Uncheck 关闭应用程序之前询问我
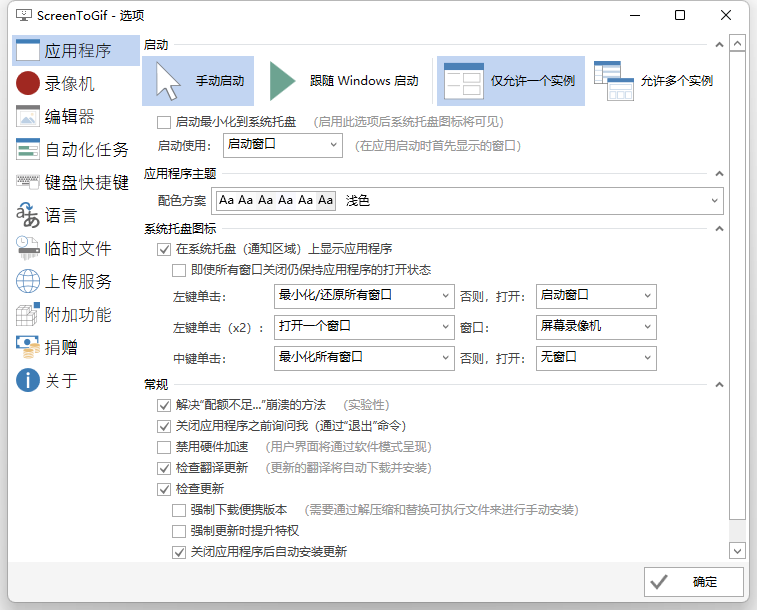The image size is (757, 610). [164, 426]
